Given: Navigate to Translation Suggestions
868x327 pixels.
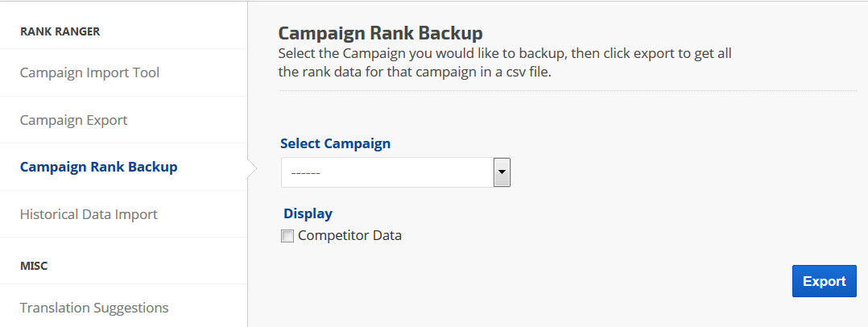Looking at the screenshot, I should pos(94,308).
